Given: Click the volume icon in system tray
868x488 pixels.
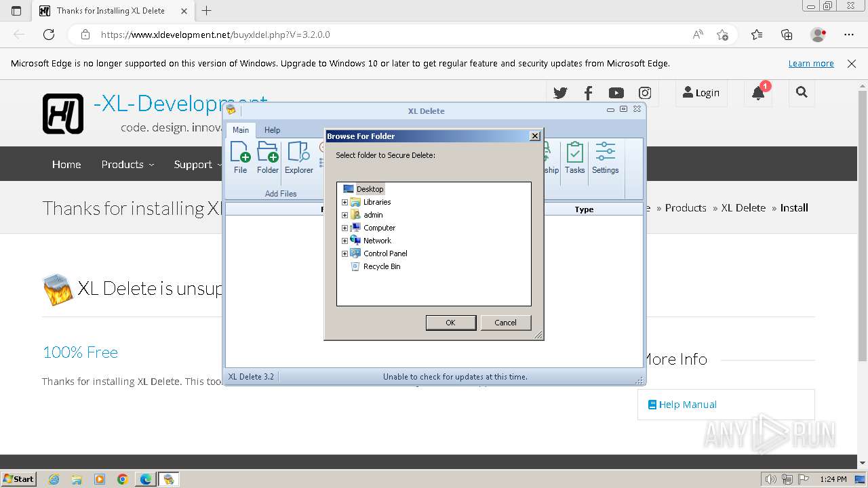Looking at the screenshot, I should (x=771, y=479).
